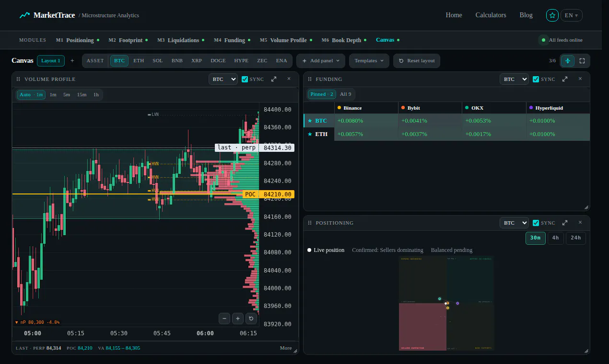Select the 30m positioning window
Image resolution: width=609 pixels, height=364 pixels.
click(535, 238)
